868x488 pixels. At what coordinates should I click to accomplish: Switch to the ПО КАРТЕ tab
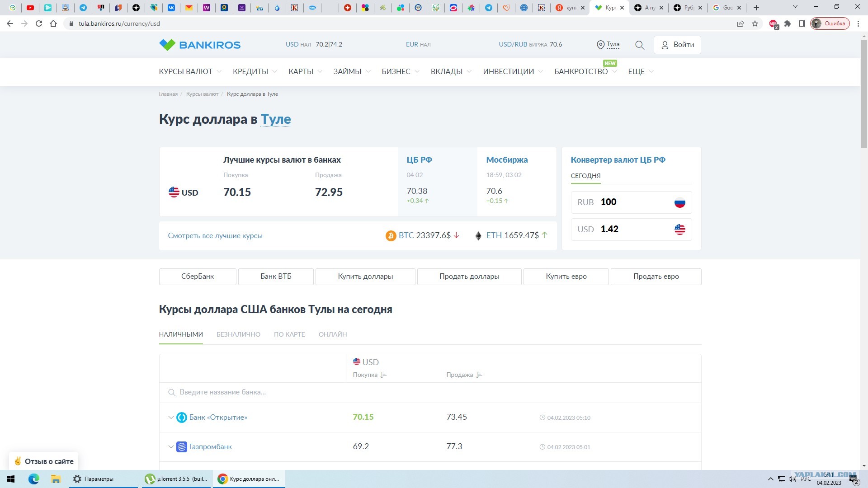[289, 334]
